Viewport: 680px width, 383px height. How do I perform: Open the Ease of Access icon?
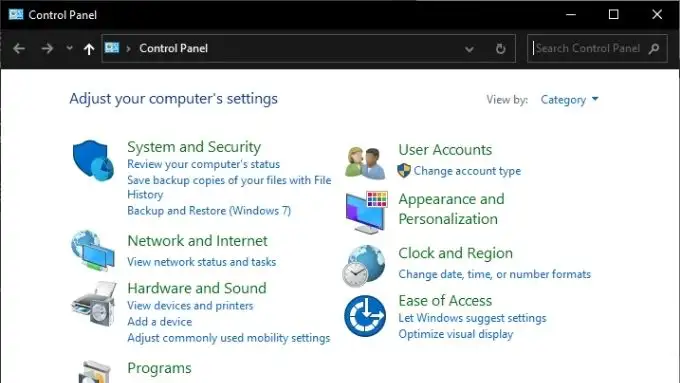(x=365, y=316)
